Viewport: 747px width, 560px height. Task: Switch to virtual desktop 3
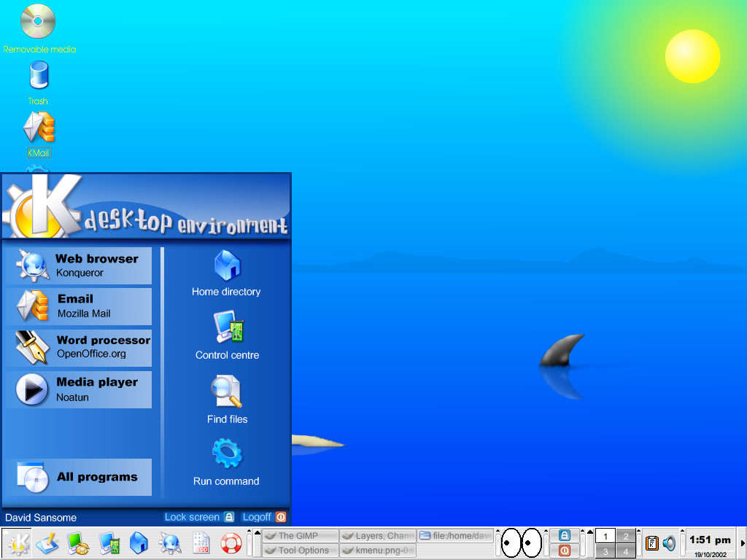click(605, 551)
